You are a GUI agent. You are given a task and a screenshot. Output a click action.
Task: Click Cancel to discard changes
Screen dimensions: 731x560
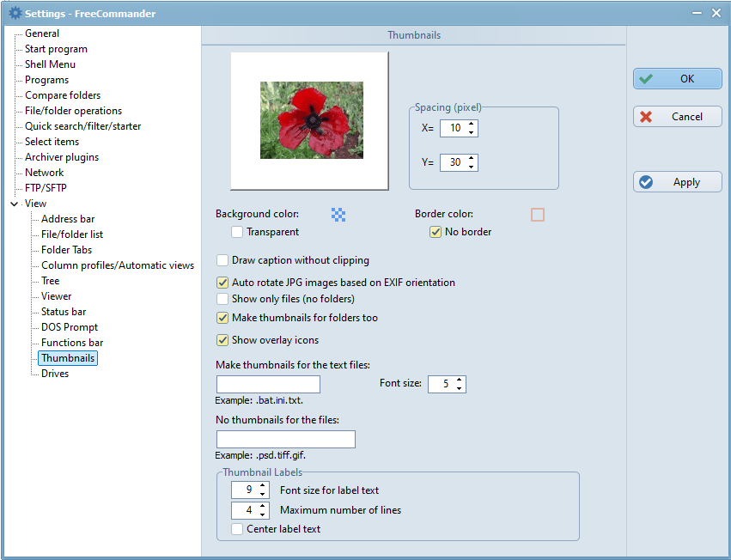pos(678,117)
